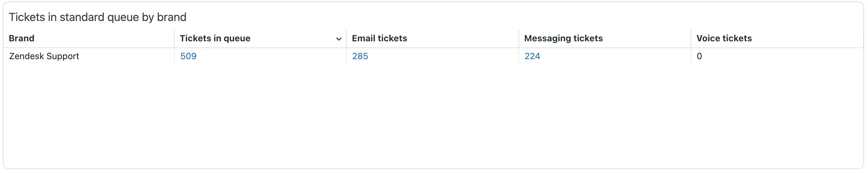Click divider between Tickets in queue and Email tickets

(x=346, y=39)
